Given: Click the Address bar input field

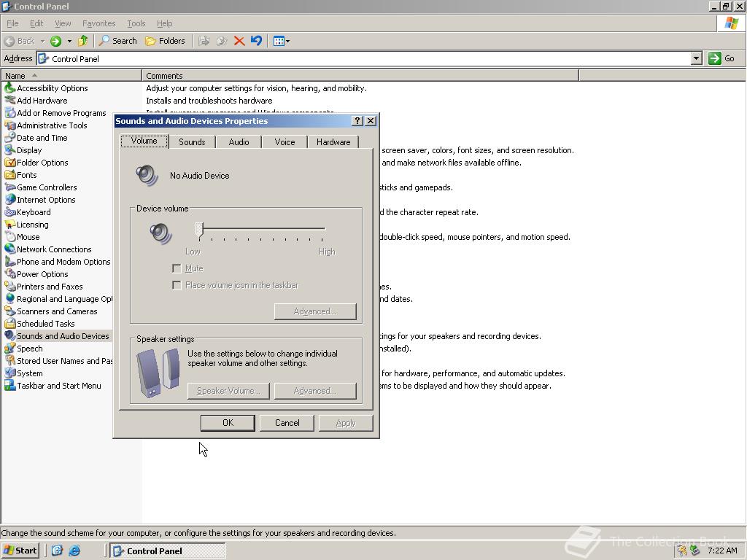Looking at the screenshot, I should point(364,58).
